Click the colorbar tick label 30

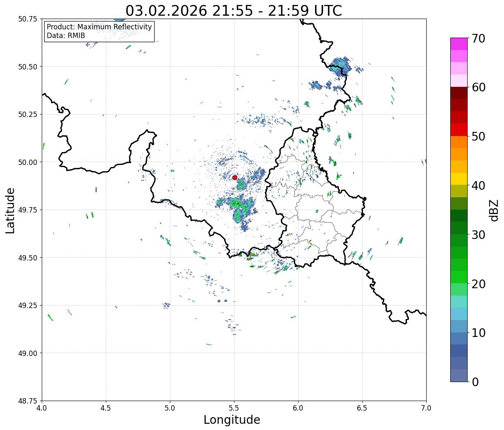tap(478, 234)
